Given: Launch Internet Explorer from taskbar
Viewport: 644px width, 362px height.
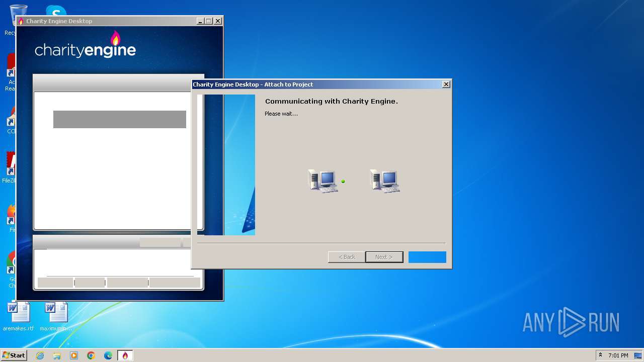Looking at the screenshot, I should point(40,355).
